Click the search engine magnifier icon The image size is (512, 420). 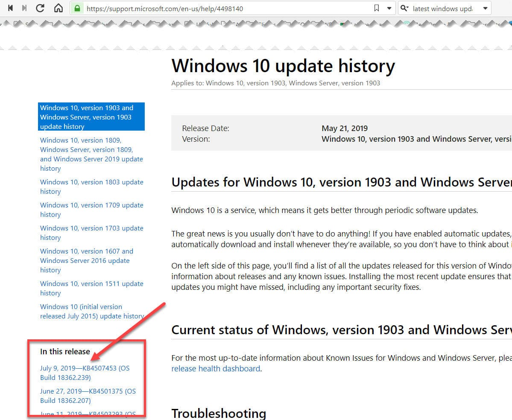[404, 8]
